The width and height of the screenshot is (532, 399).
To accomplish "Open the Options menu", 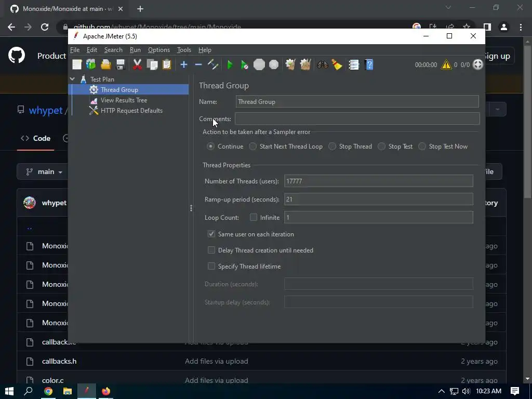I will 159,50.
